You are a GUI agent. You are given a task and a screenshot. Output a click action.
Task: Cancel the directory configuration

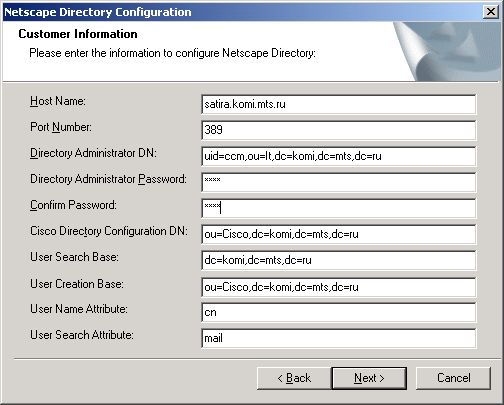[454, 378]
